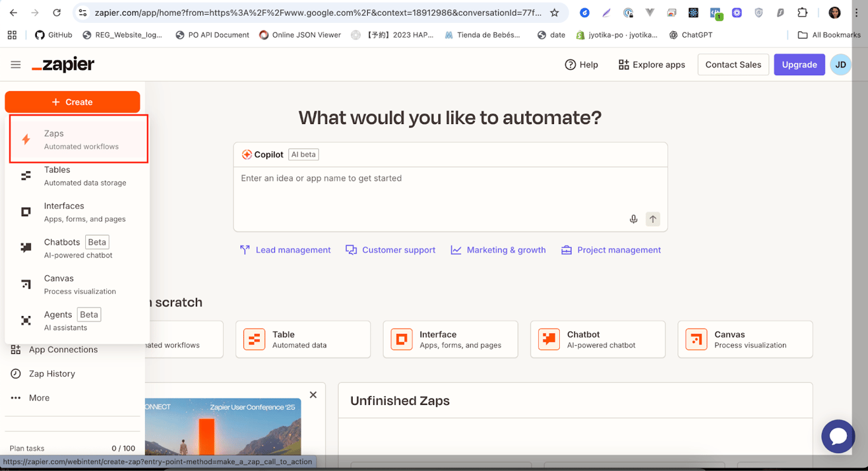Open the PO API Document bookmark

(212, 35)
